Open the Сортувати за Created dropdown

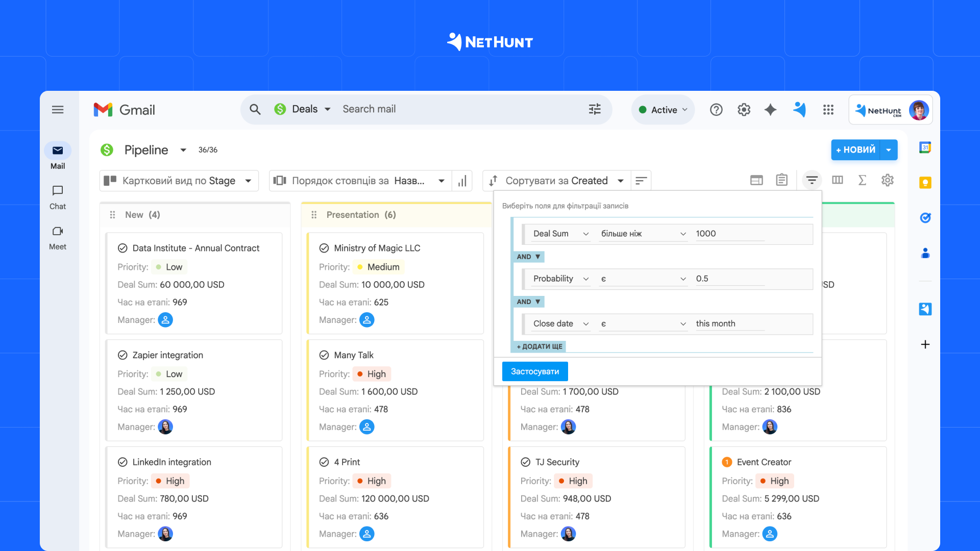(556, 181)
